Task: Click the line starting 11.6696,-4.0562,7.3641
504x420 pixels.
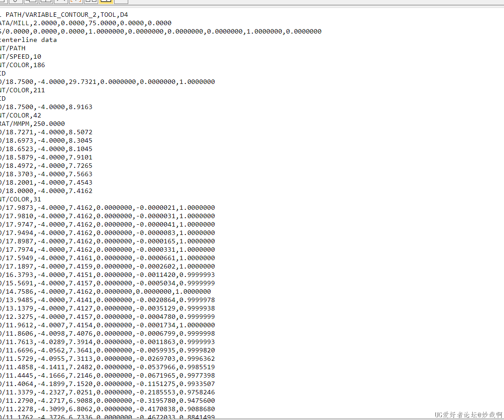Action: point(107,350)
